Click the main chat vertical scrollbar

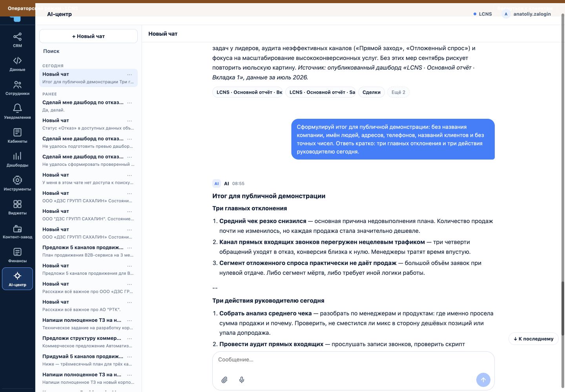coord(563,308)
